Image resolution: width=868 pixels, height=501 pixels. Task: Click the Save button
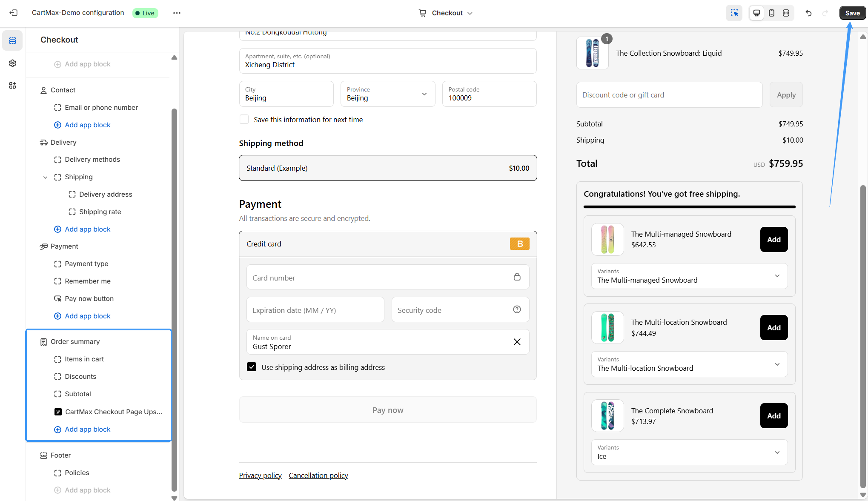click(x=852, y=13)
